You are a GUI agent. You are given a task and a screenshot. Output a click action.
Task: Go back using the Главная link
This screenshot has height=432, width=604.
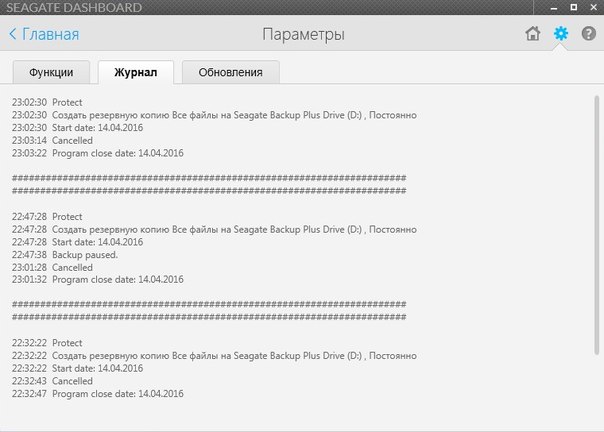[51, 35]
